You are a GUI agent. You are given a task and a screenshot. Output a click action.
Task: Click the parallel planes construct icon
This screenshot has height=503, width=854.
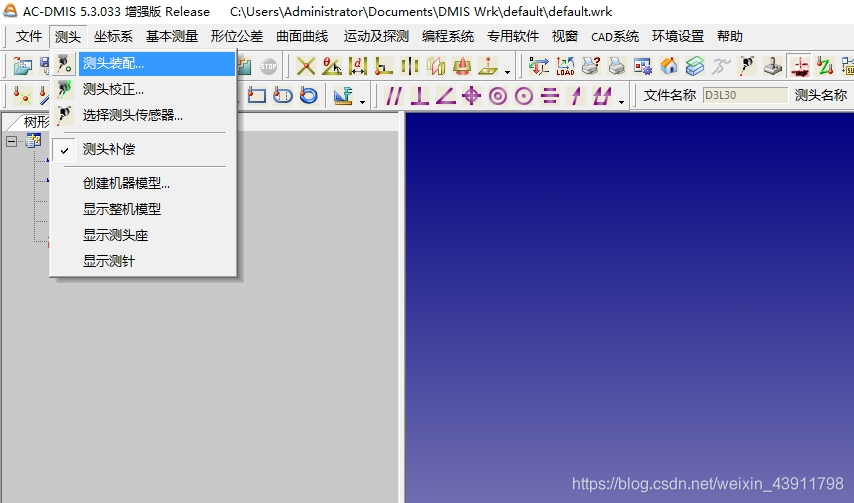(436, 66)
